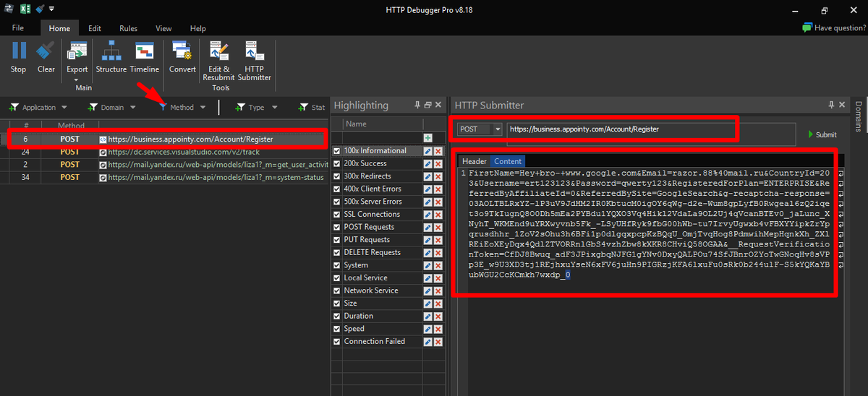Edit the Size highlighting rule

coord(428,304)
